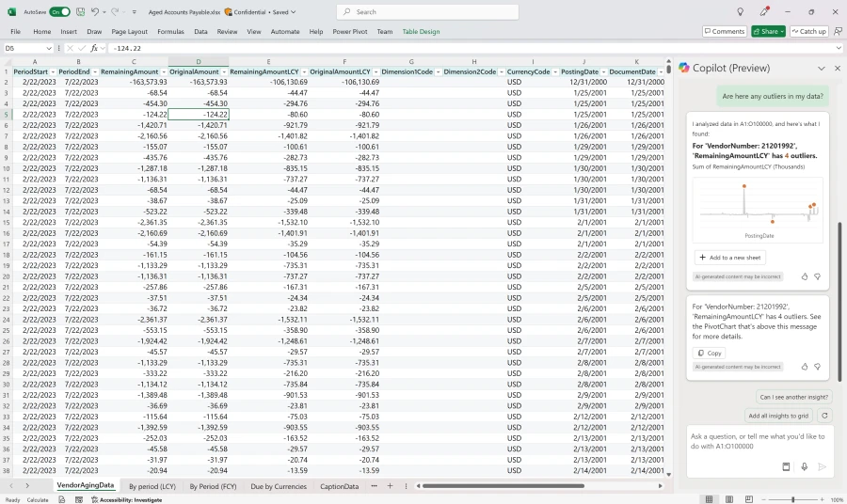Click Accessibility: Investigate in status bar

point(127,500)
